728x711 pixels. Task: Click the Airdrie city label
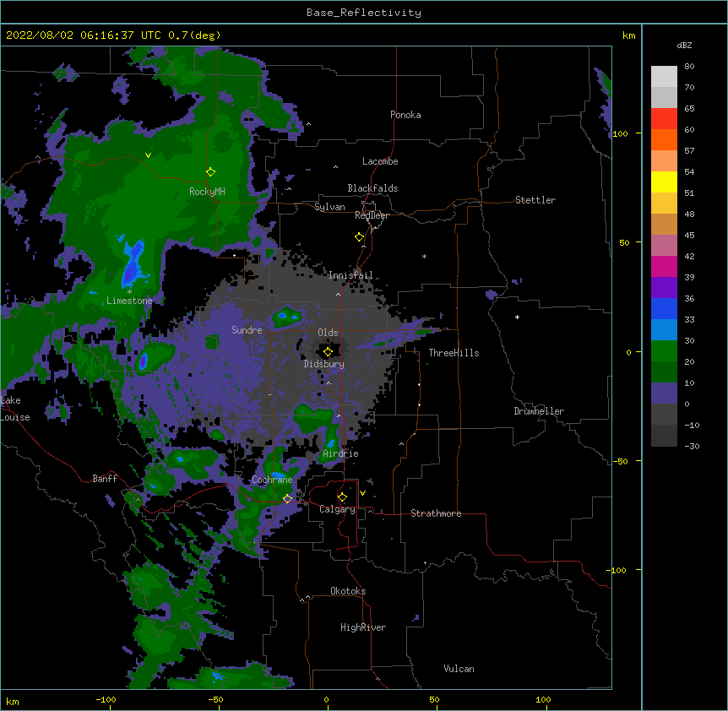tap(341, 453)
